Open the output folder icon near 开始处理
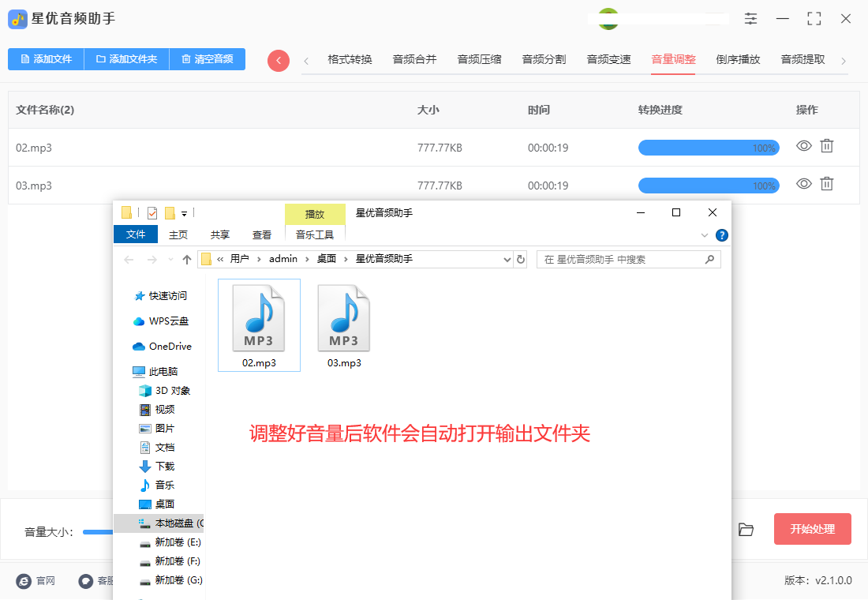 746,530
